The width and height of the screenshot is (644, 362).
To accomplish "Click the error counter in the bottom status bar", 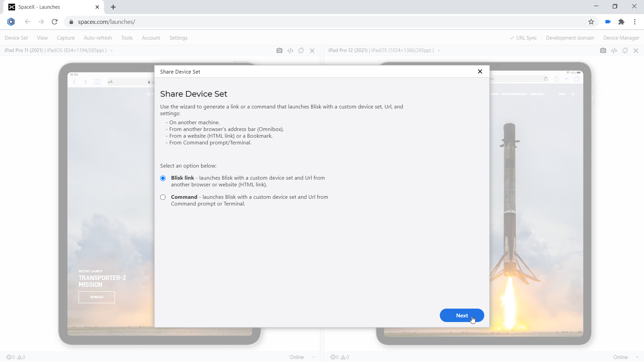I will click(x=10, y=357).
